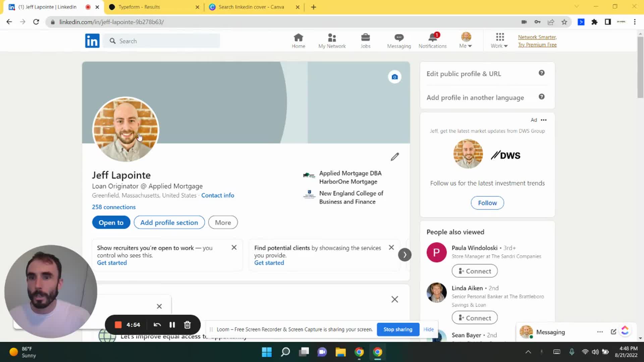Click the page vertical scrollbar
644x362 pixels.
point(640,67)
